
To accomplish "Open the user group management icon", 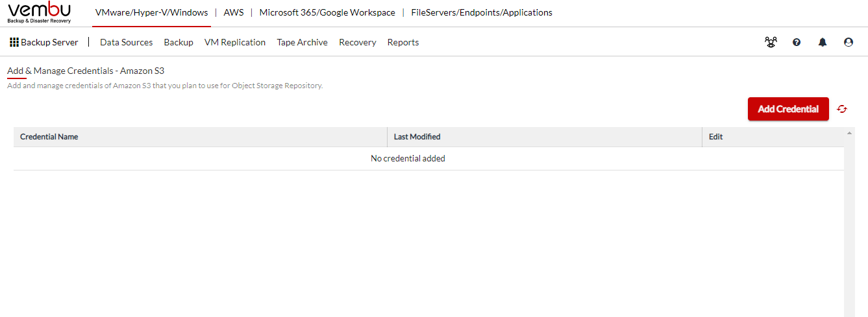I will [771, 42].
